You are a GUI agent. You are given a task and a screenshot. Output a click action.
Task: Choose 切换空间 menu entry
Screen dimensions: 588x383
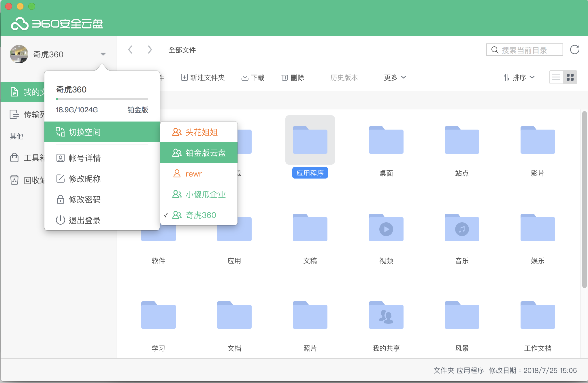102,132
